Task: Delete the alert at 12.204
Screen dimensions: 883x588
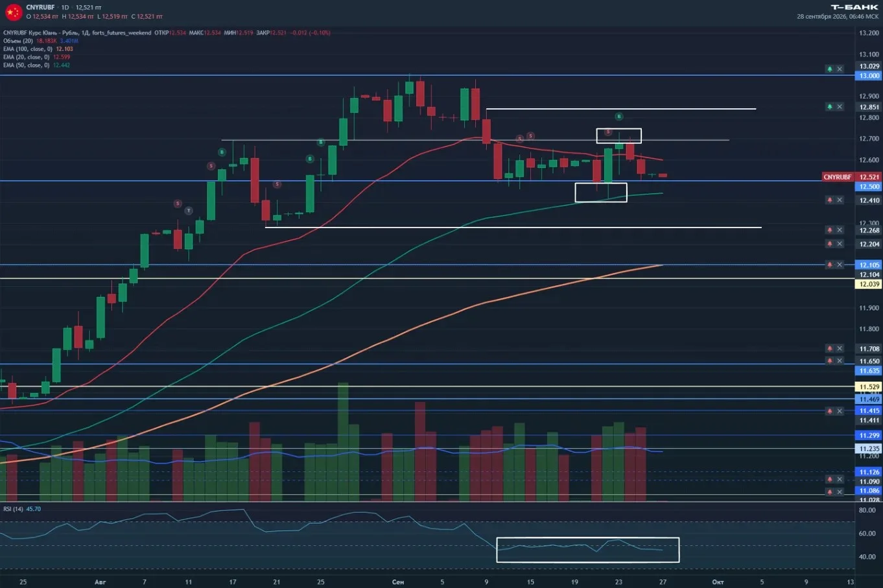Action: coord(840,244)
